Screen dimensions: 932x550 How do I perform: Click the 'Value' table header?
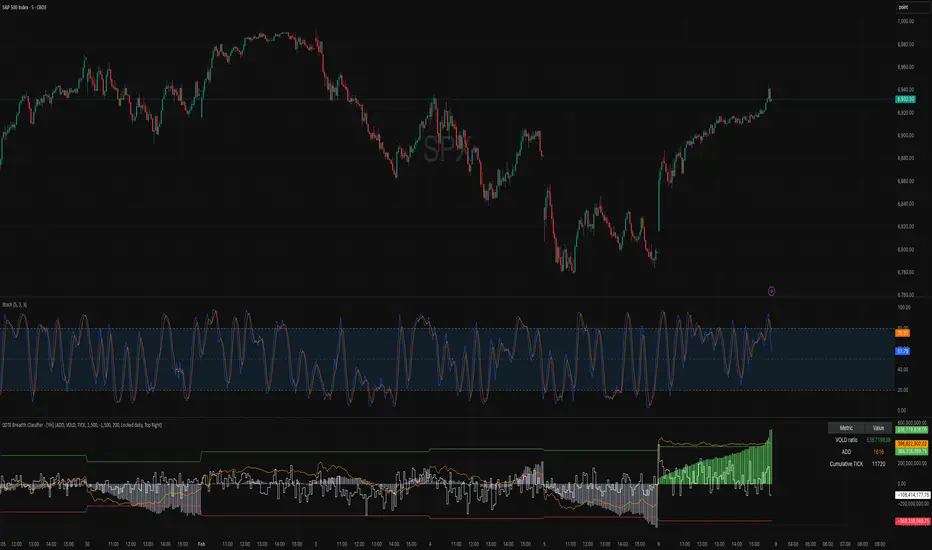click(x=878, y=428)
